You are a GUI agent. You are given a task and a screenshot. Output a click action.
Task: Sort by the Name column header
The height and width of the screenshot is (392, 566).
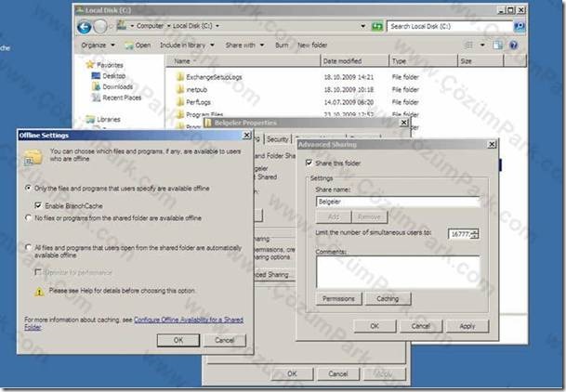pos(244,61)
